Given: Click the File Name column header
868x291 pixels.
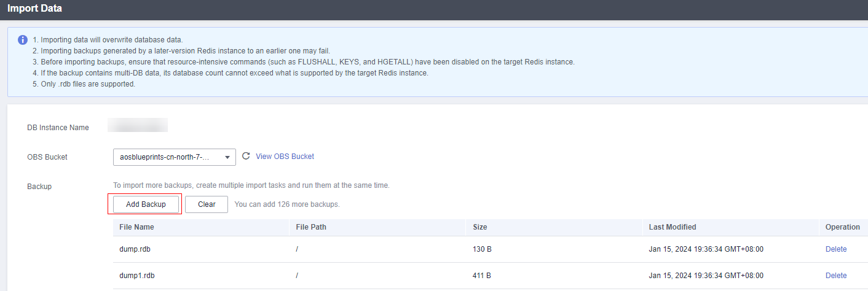Looking at the screenshot, I should click(136, 227).
